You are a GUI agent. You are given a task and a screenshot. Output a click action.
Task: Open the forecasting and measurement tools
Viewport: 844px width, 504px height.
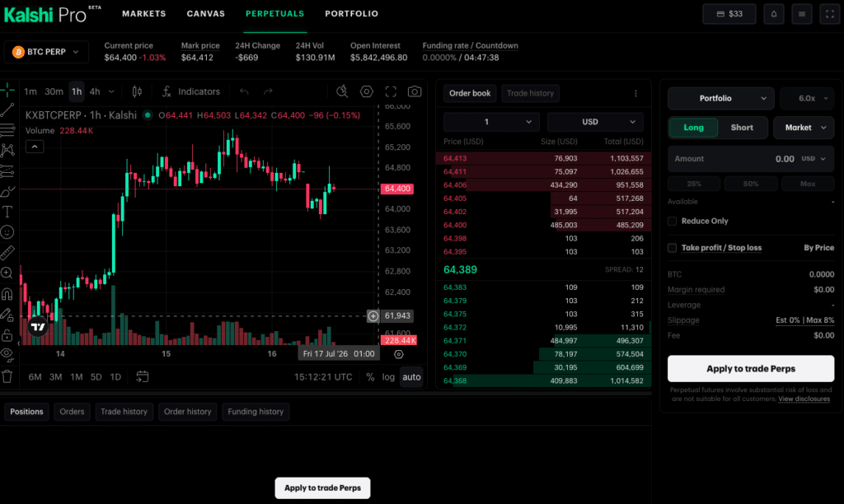point(7,171)
